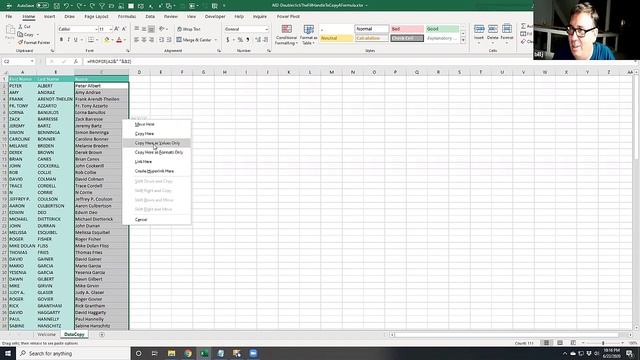Toggle the AutoSave switch
The height and width of the screenshot is (360, 640).
(42, 6)
